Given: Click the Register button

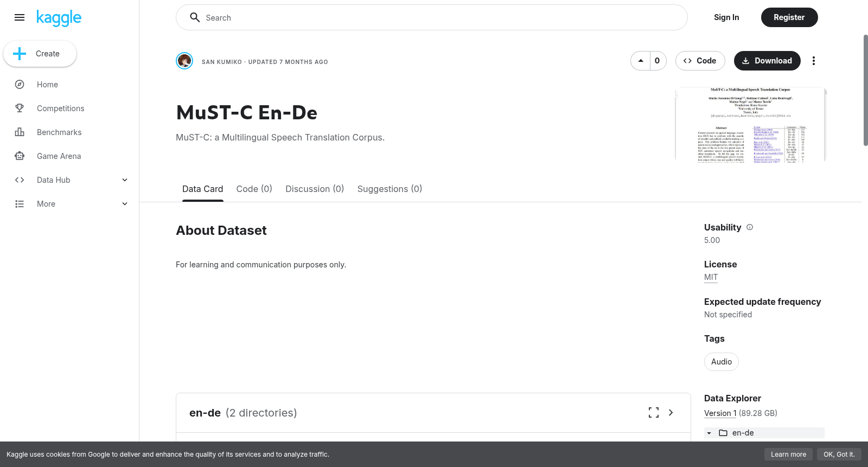Looking at the screenshot, I should [789, 17].
